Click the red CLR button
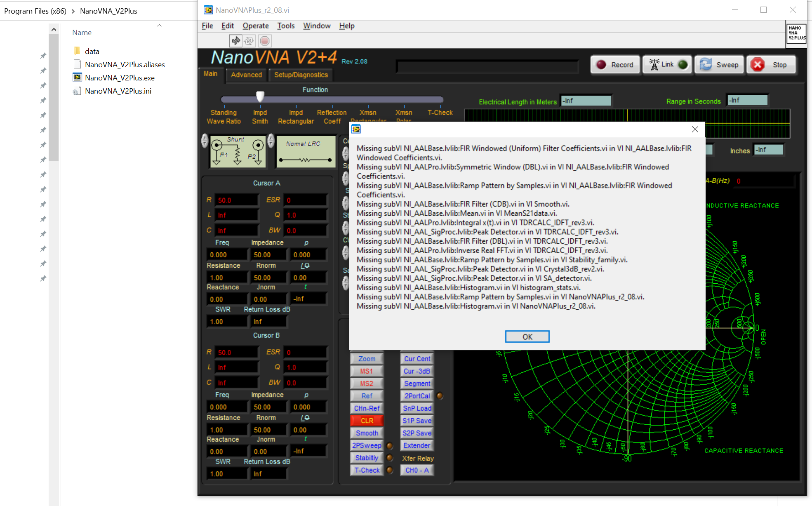Viewport: 812px width, 506px height. pyautogui.click(x=367, y=421)
